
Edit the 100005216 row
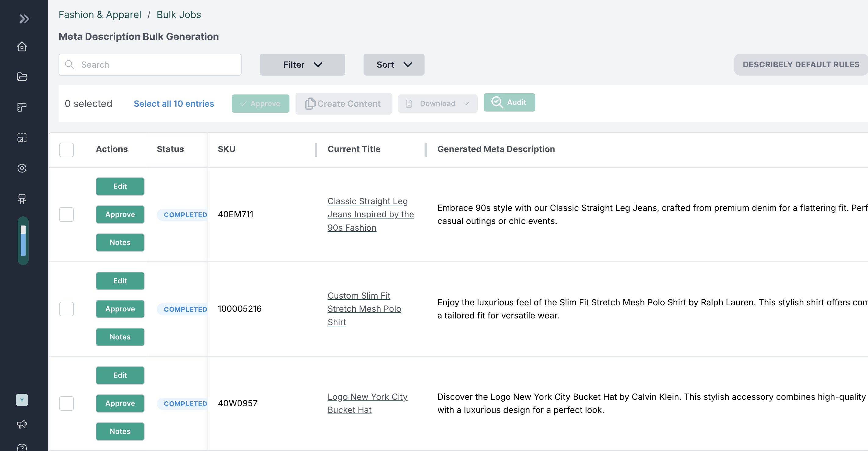pyautogui.click(x=120, y=281)
